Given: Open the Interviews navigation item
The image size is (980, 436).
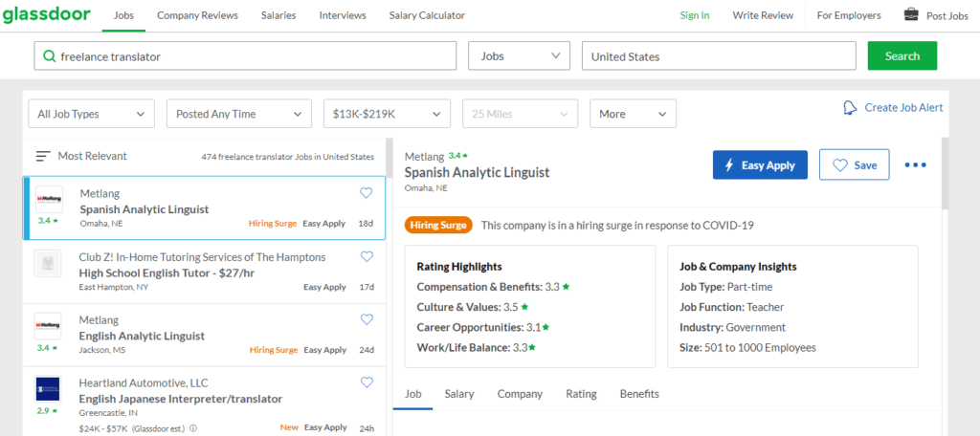Looking at the screenshot, I should [343, 15].
